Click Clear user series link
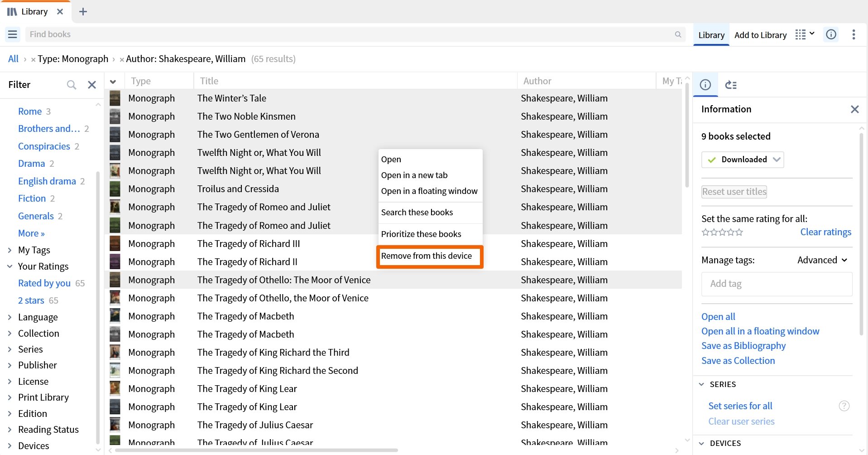The image size is (868, 455). 741,421
